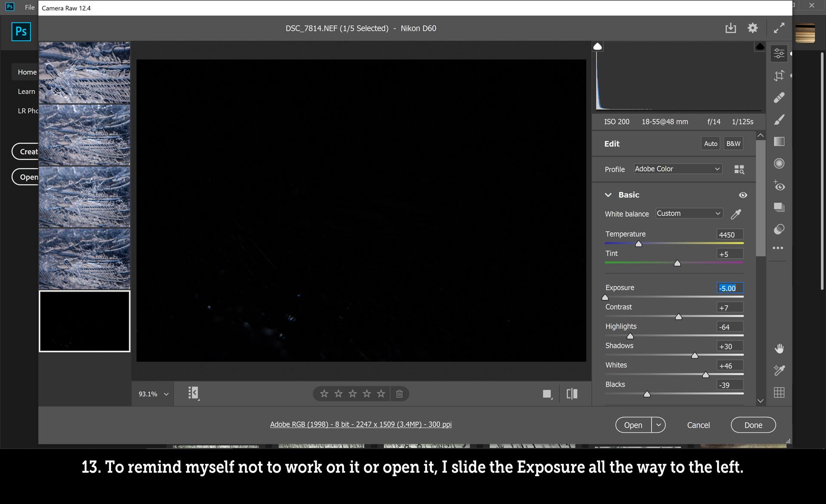Select the dark thumbnail in filmstrip

click(x=85, y=321)
